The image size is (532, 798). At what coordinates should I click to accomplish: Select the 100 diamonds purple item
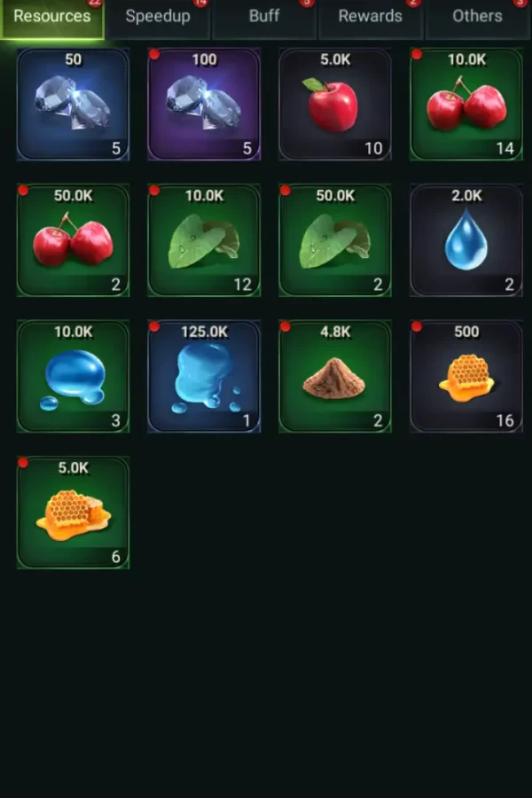point(204,105)
